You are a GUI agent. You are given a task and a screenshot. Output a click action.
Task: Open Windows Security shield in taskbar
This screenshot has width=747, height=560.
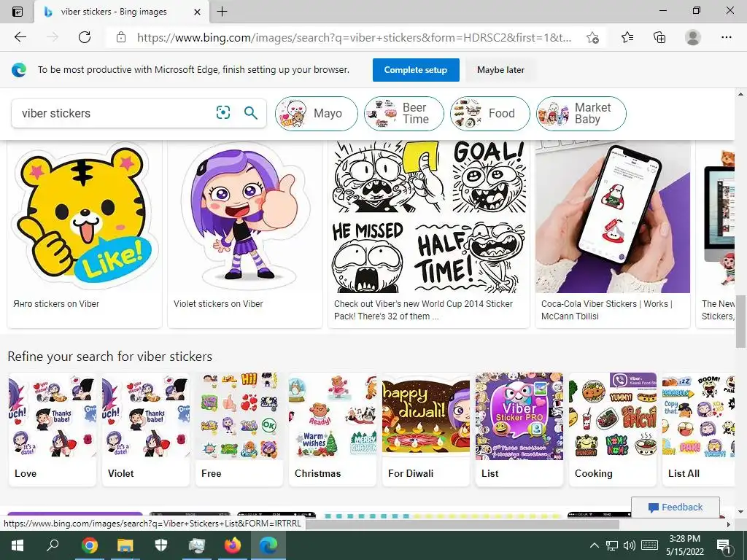[161, 545]
